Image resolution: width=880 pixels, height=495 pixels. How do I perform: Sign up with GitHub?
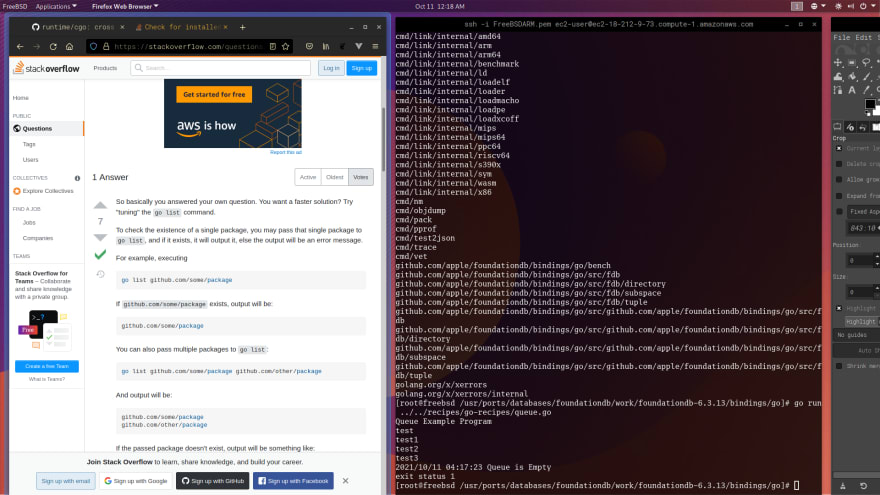click(213, 481)
